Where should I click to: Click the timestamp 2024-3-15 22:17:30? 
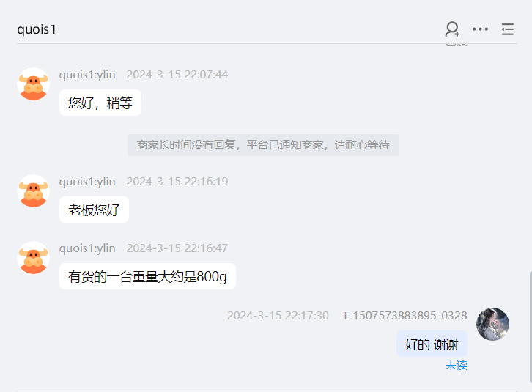click(x=278, y=316)
